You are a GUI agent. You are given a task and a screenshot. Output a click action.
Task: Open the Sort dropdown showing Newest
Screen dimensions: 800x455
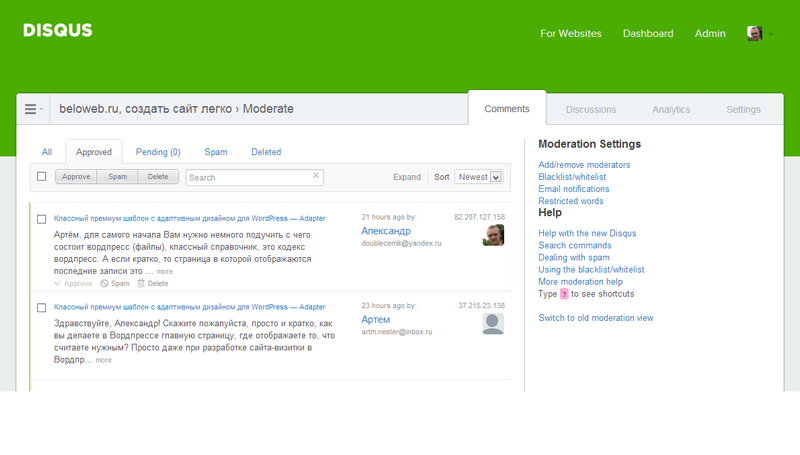tap(478, 177)
